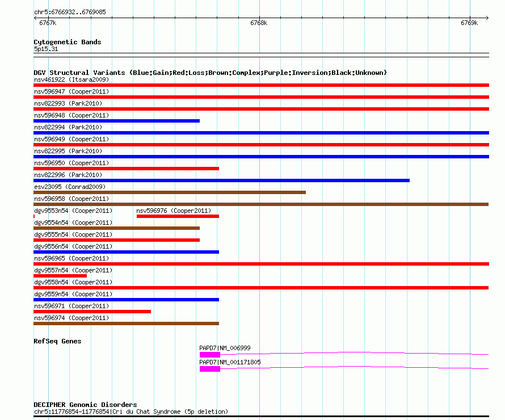
Task: Click the brown bar of esv23095 (Conrad2009)
Action: pyautogui.click(x=170, y=192)
